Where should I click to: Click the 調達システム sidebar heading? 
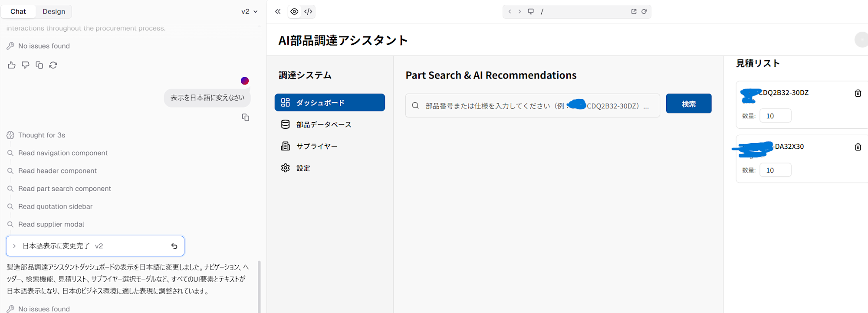coord(305,75)
